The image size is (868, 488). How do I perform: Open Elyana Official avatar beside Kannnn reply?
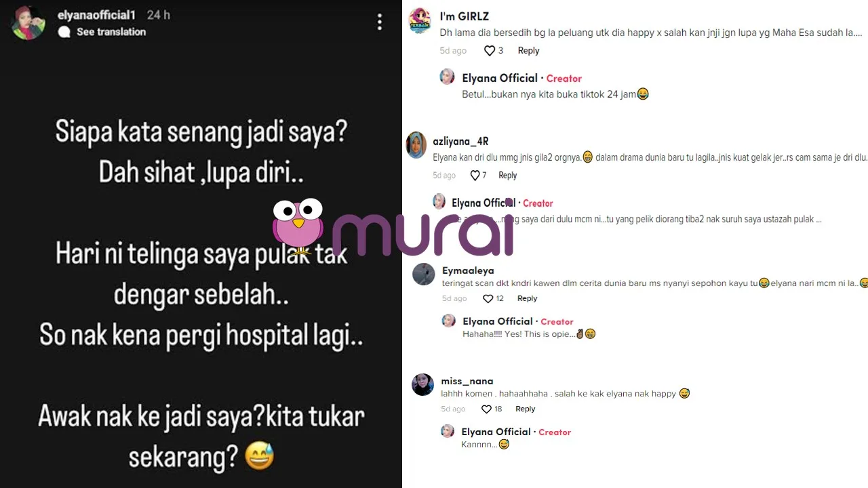pyautogui.click(x=448, y=431)
